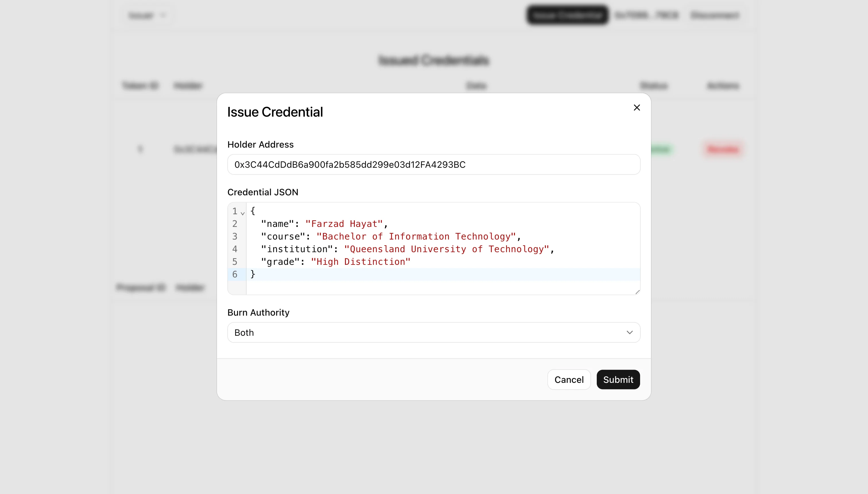Viewport: 868px width, 494px height.
Task: Click the "Bachelor of Information Technology" value
Action: (x=416, y=236)
